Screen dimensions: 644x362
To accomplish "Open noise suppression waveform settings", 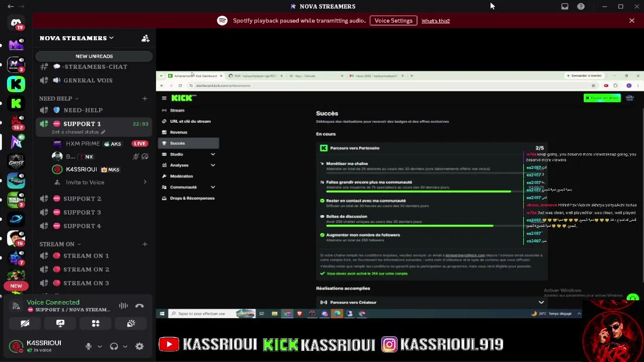I will click(x=123, y=306).
